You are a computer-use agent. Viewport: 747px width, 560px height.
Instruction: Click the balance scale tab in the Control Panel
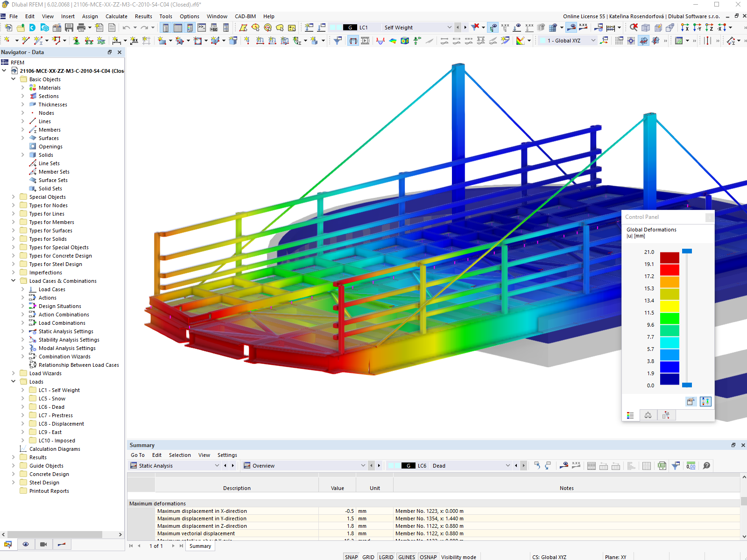[648, 415]
